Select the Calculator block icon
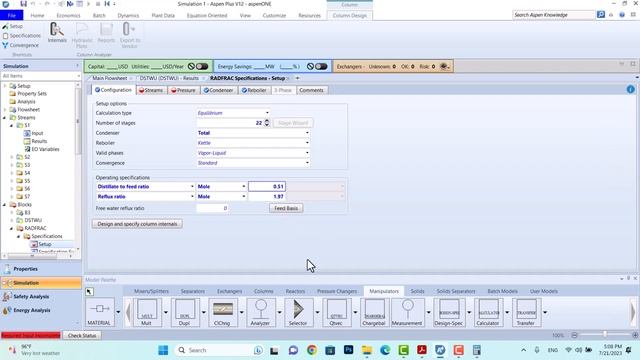The image size is (640, 360). coord(488,312)
